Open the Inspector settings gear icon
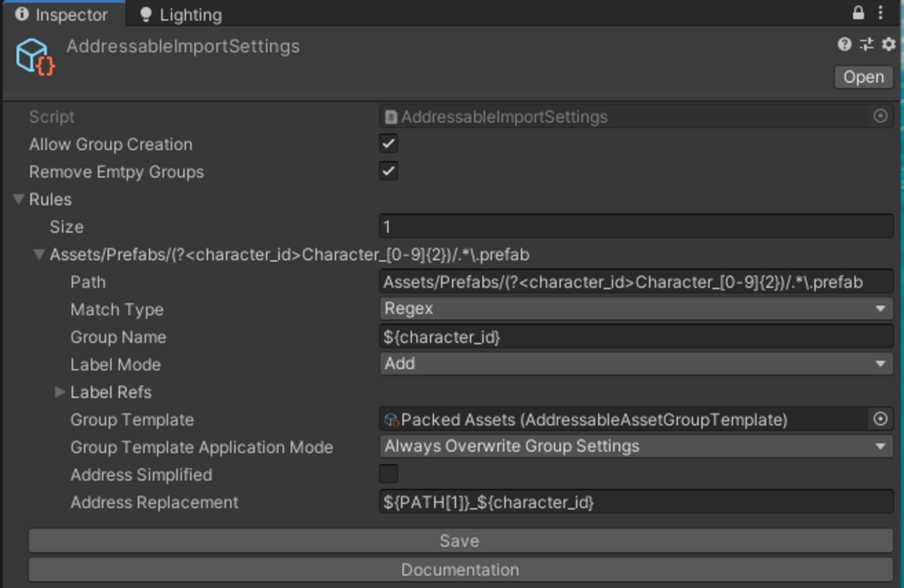The height and width of the screenshot is (588, 904). 887,44
